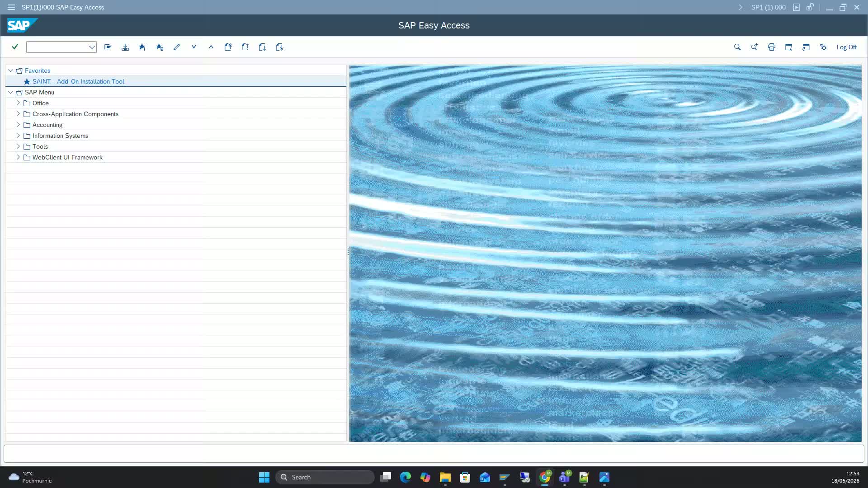Select the Information Systems tree entry

60,136
